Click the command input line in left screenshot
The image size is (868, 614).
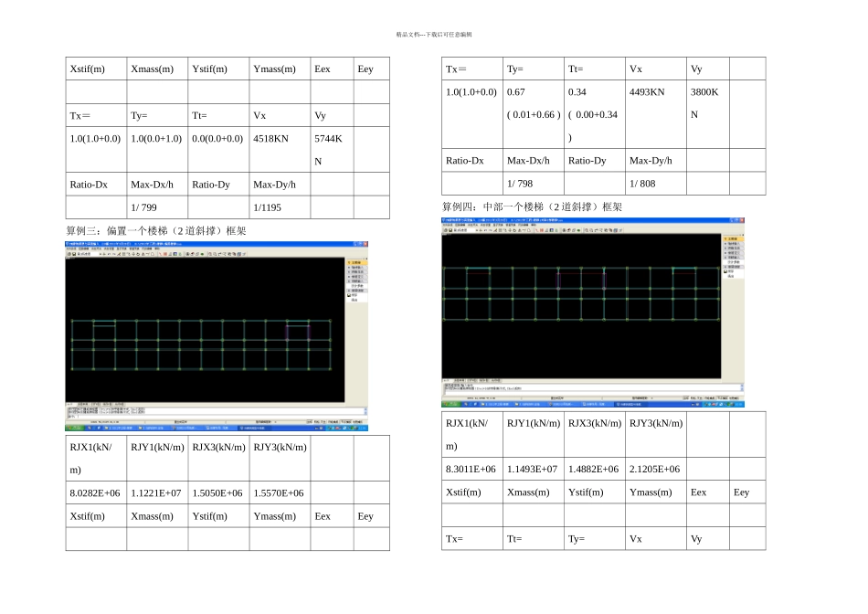coord(215,417)
